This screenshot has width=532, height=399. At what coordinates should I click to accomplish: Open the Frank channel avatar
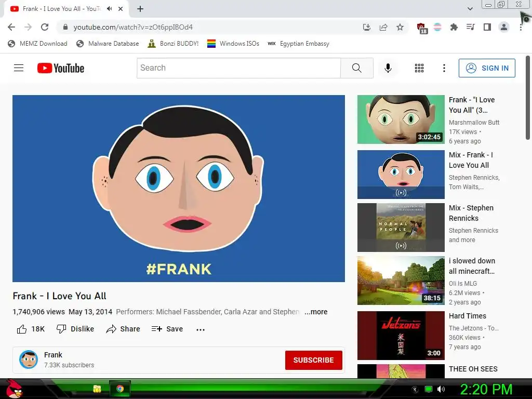click(x=29, y=360)
